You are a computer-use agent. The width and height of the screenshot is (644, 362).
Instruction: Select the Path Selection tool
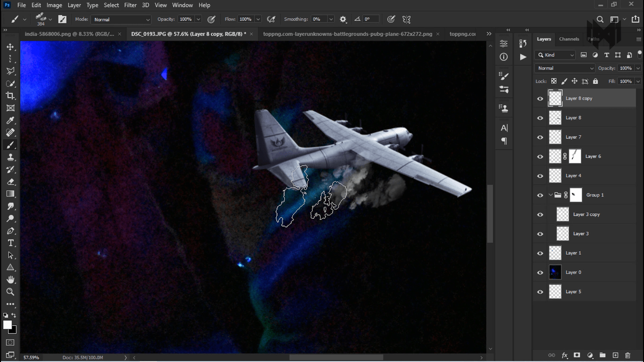coord(10,255)
